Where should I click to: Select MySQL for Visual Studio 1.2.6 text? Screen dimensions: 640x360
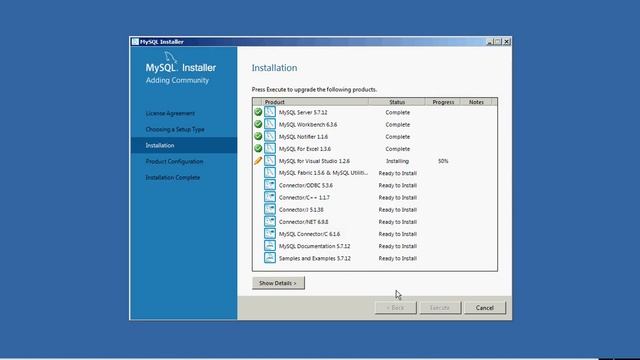pos(314,161)
